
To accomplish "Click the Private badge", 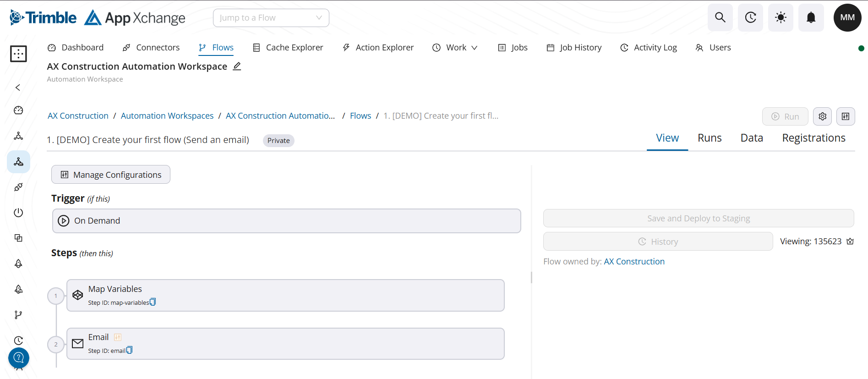I will click(278, 141).
